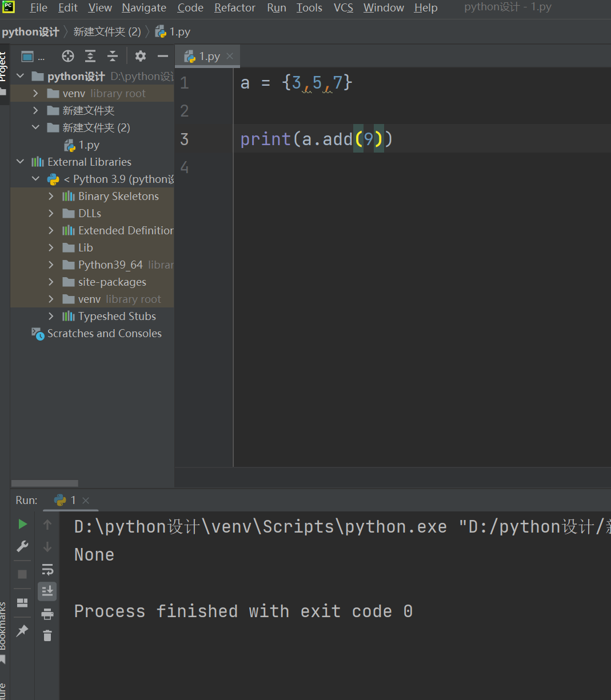Expand Extended Definitions node
This screenshot has width=611, height=700.
[x=51, y=230]
